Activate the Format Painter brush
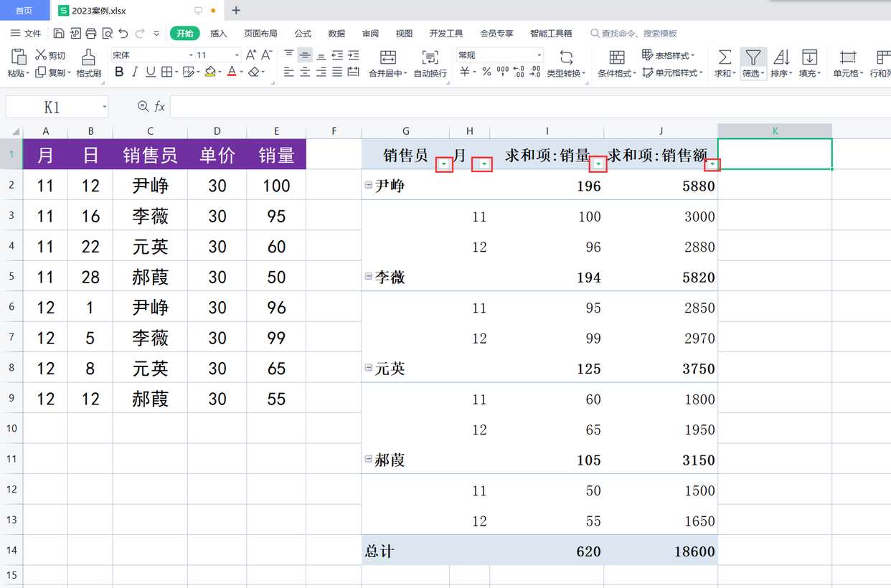 coord(88,57)
